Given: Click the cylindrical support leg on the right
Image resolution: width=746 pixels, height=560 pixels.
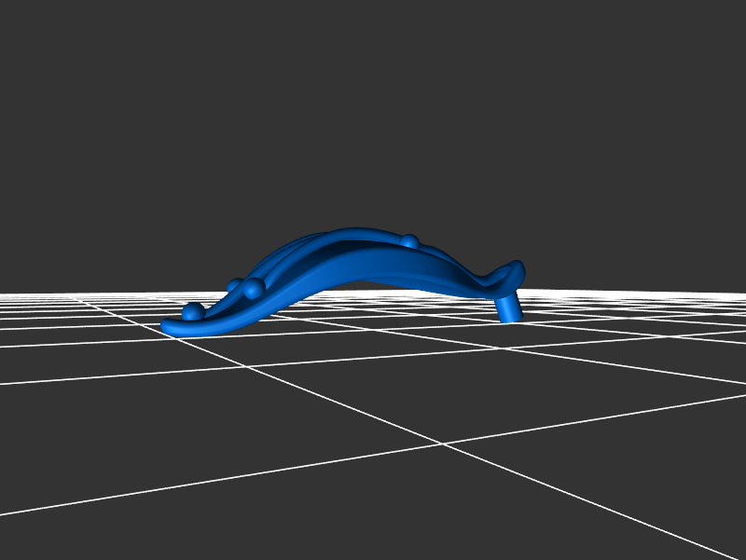Looking at the screenshot, I should click(x=508, y=307).
